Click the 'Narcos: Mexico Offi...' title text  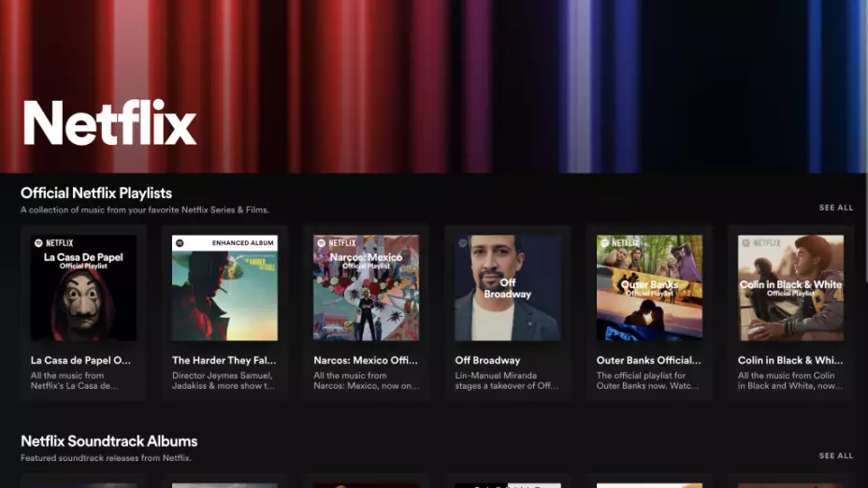pos(364,360)
